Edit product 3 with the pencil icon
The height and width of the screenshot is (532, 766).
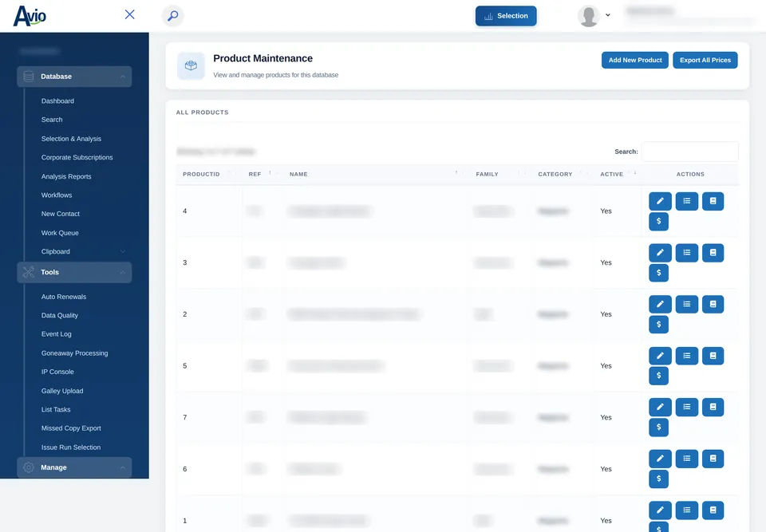coord(660,253)
